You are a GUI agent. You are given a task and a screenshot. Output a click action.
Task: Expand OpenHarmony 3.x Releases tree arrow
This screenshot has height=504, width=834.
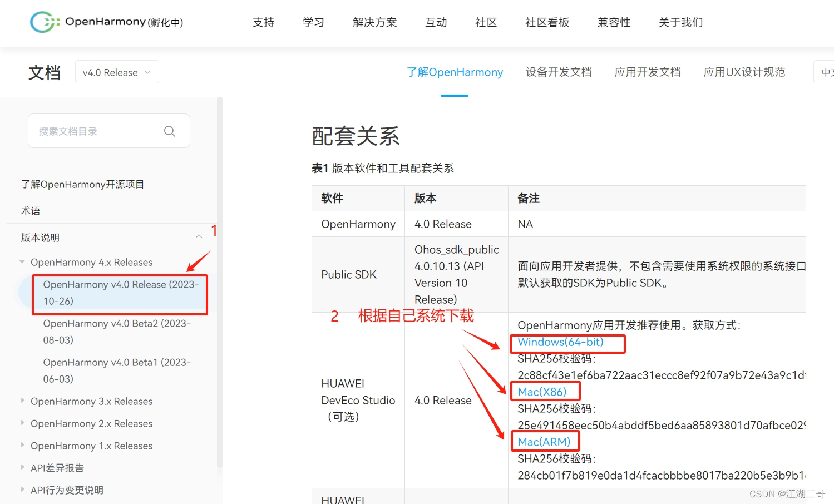[x=22, y=401]
